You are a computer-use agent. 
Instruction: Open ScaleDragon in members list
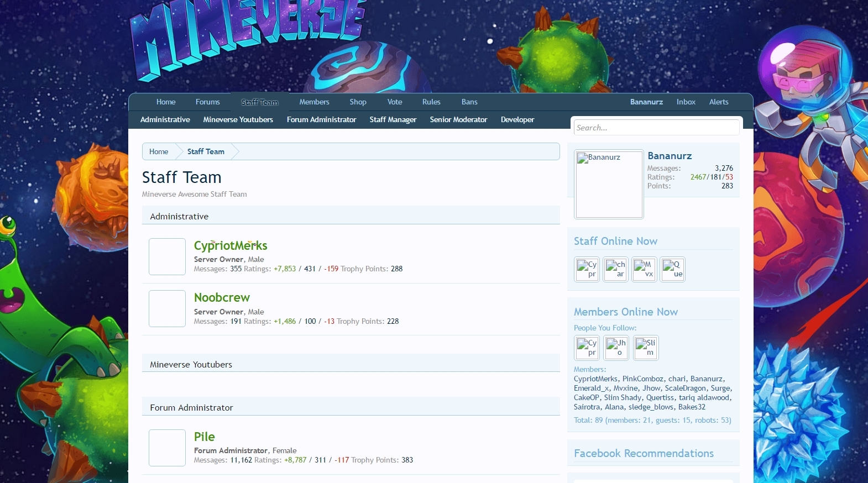point(685,388)
